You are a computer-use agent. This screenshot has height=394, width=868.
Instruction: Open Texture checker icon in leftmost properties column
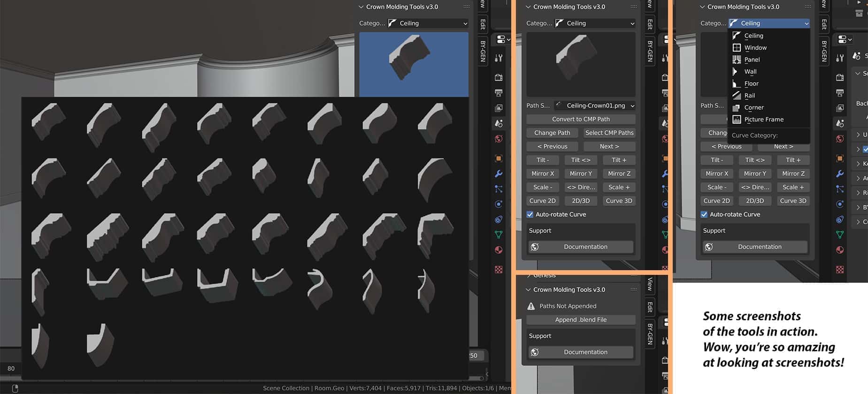pyautogui.click(x=499, y=269)
